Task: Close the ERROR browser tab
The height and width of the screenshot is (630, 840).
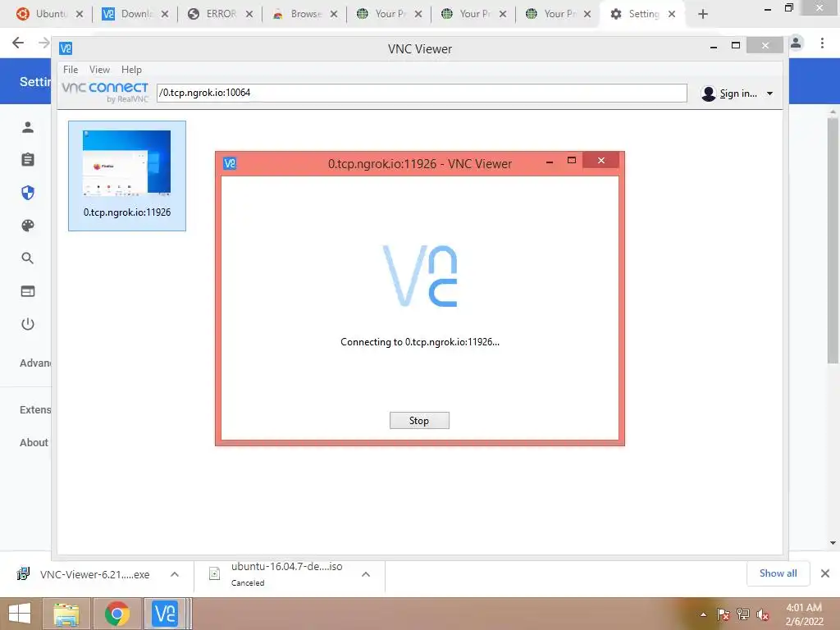Action: [x=249, y=15]
